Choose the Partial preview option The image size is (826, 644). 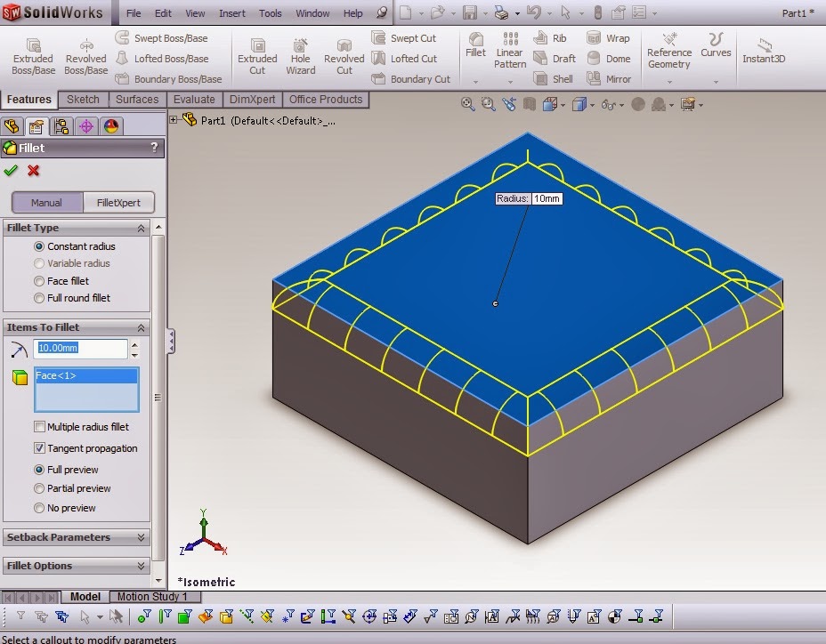tap(38, 488)
